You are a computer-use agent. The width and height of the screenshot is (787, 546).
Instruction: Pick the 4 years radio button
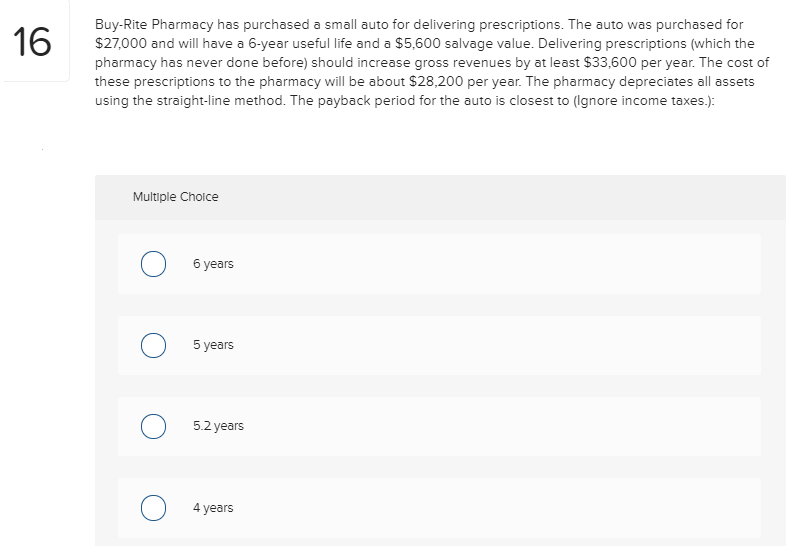point(153,508)
